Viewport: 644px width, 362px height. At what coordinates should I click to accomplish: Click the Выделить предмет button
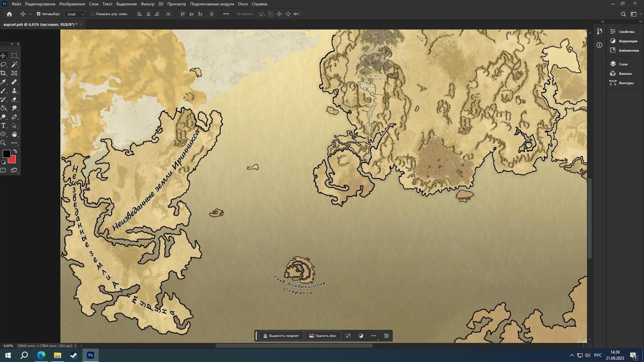click(281, 336)
